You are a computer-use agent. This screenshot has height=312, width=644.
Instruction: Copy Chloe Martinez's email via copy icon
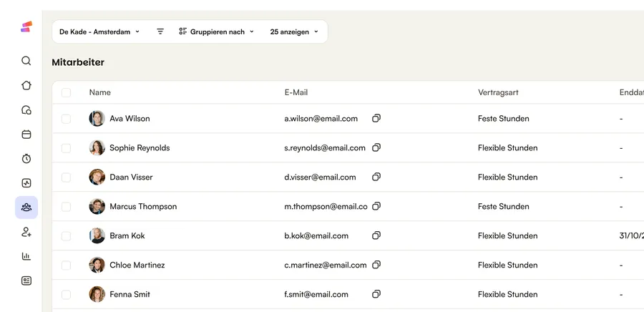(x=376, y=265)
